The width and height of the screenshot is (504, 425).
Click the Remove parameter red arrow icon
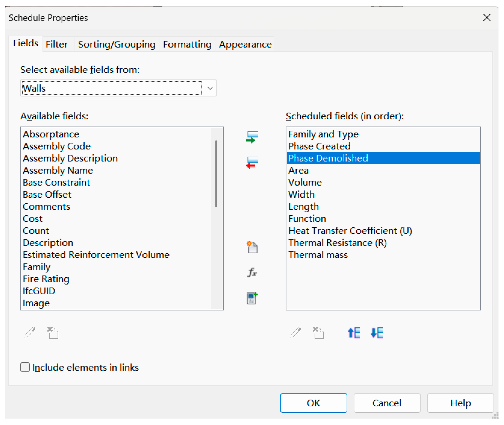point(252,162)
